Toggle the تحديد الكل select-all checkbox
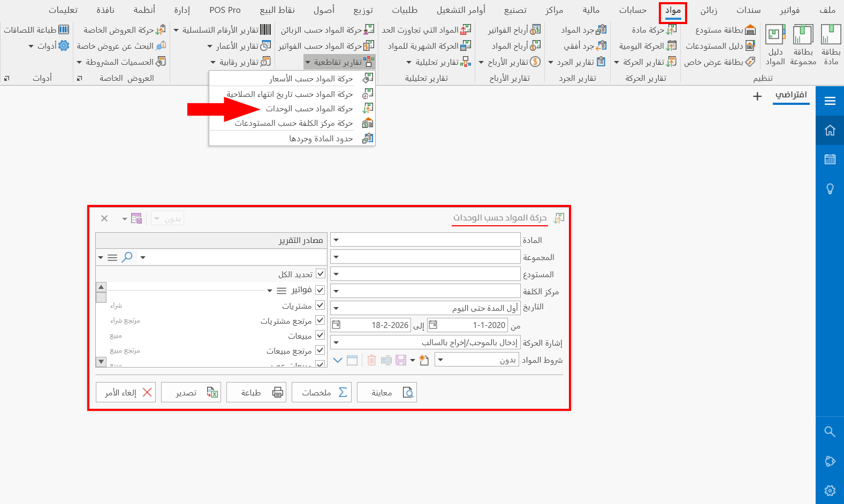The image size is (844, 504). tap(321, 273)
